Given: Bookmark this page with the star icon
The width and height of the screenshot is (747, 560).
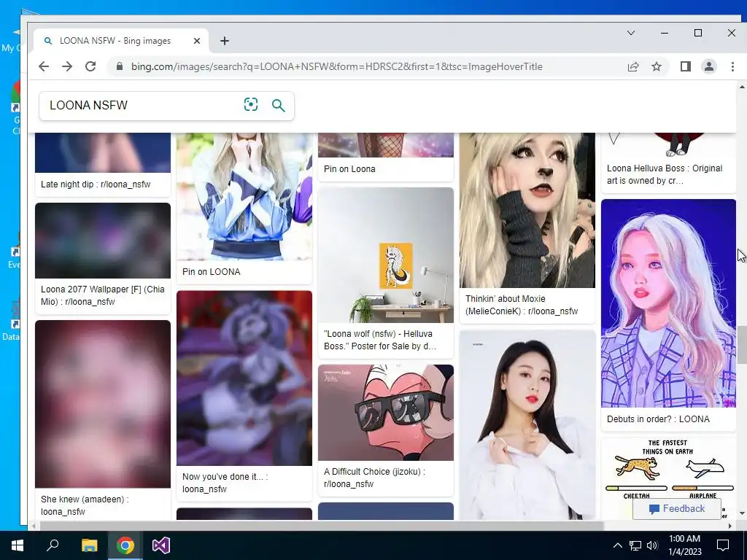Looking at the screenshot, I should pos(657,66).
